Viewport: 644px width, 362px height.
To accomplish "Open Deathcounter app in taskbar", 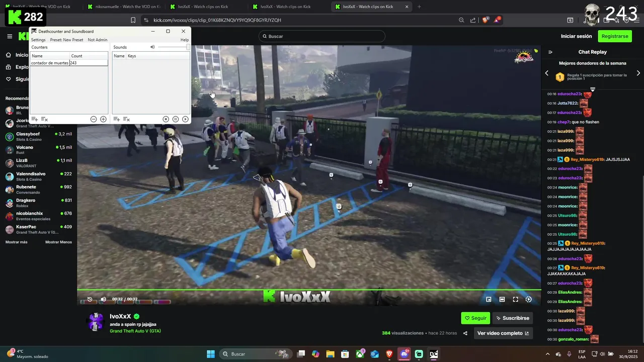I will (x=434, y=354).
